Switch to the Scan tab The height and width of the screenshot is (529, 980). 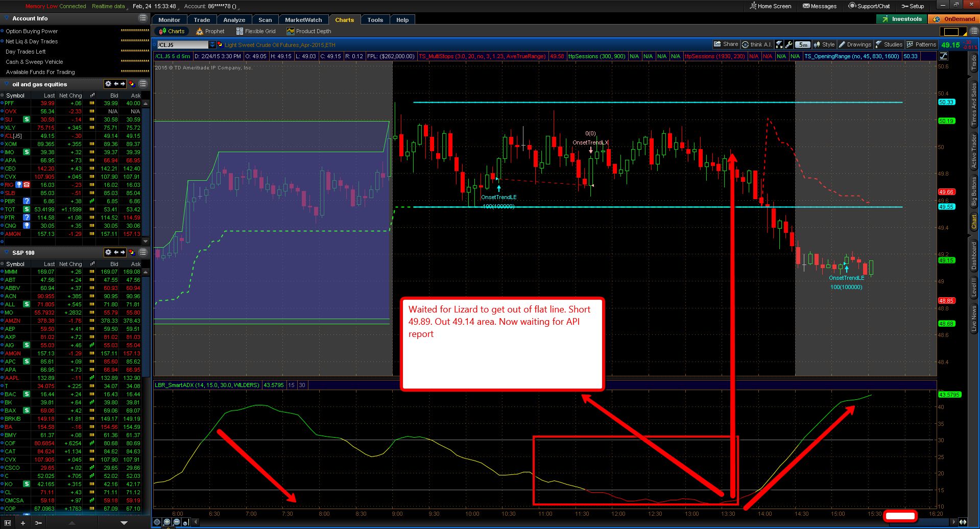[265, 20]
